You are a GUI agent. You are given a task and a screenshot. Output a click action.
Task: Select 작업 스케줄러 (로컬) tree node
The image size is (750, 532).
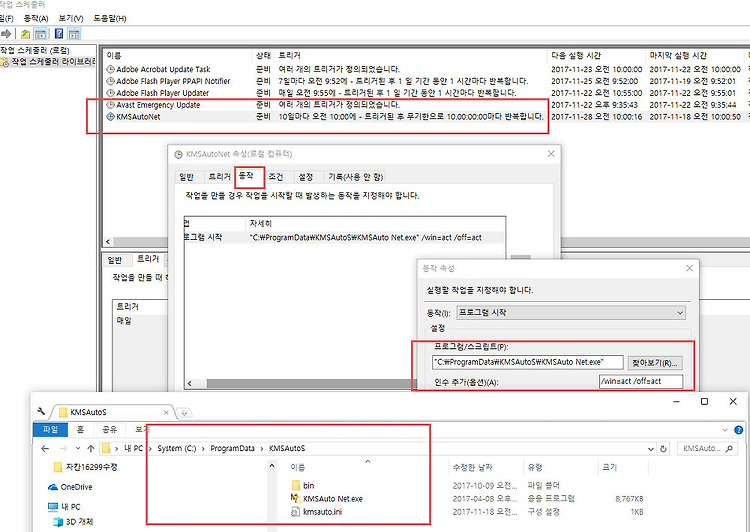[x=34, y=50]
